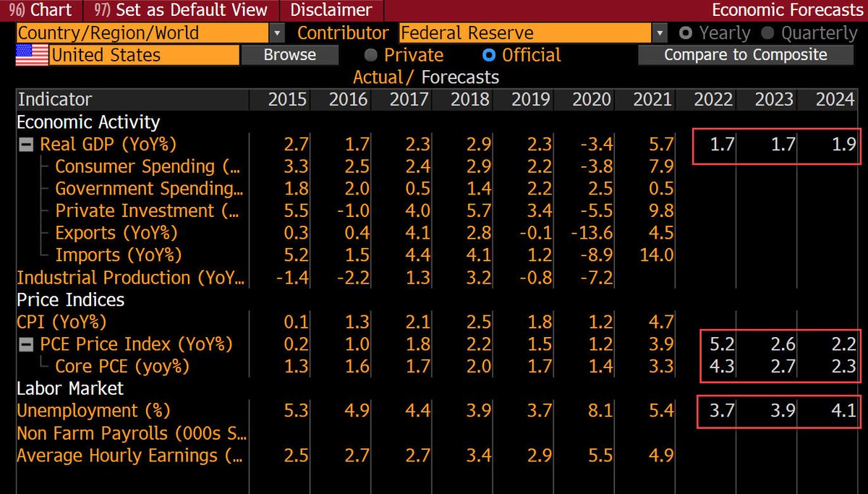Open the Disclaimer tab

(331, 10)
